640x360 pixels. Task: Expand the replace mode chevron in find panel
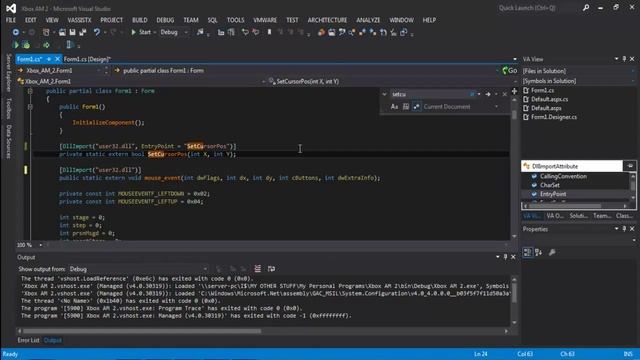click(x=384, y=94)
